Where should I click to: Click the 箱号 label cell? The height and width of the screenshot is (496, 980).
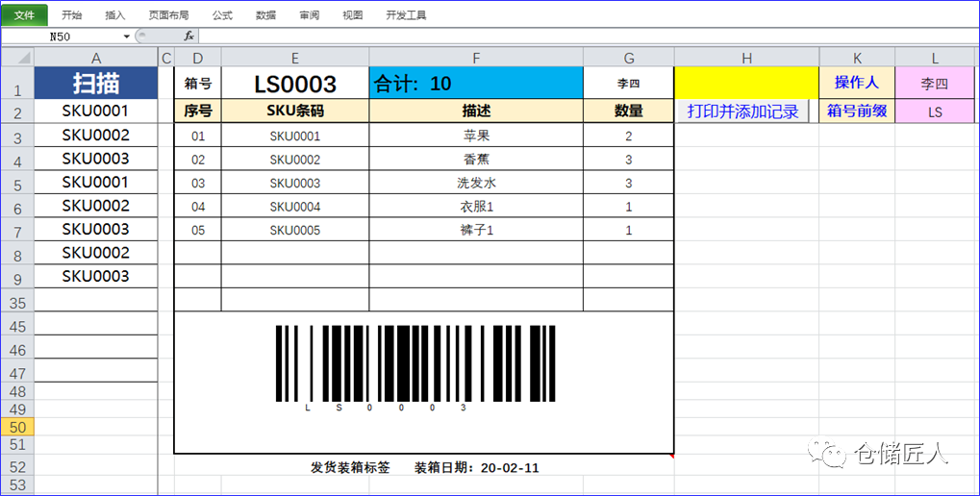click(x=197, y=83)
